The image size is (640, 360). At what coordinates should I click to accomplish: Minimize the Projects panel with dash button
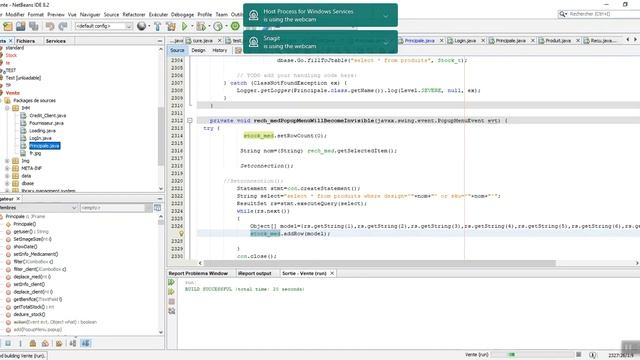click(x=160, y=41)
